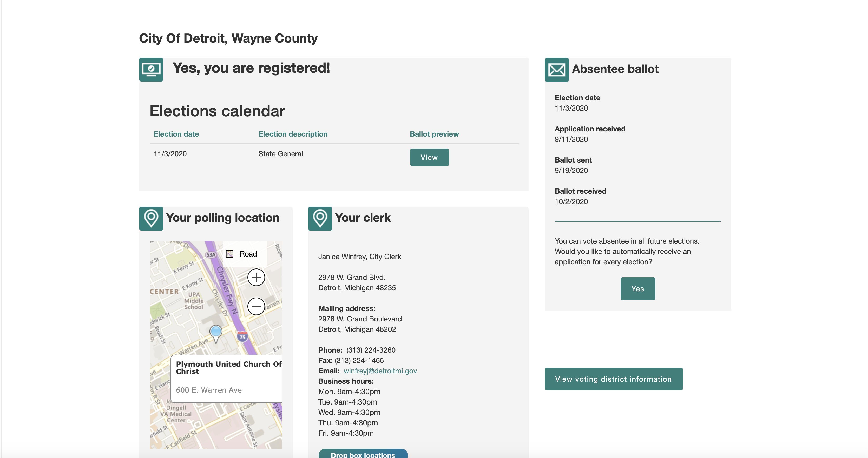Click the Plymouth United Church infobox title
Image resolution: width=868 pixels, height=458 pixels.
coord(228,367)
